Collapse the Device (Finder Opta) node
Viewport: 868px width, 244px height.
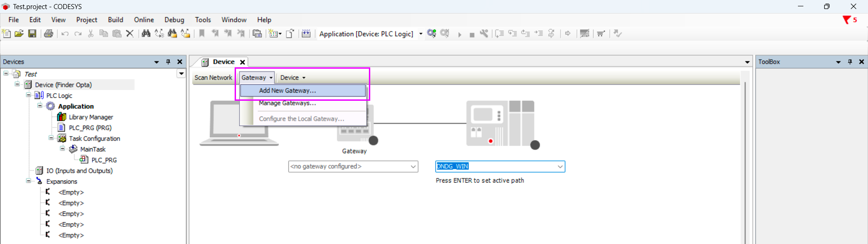pyautogui.click(x=17, y=84)
